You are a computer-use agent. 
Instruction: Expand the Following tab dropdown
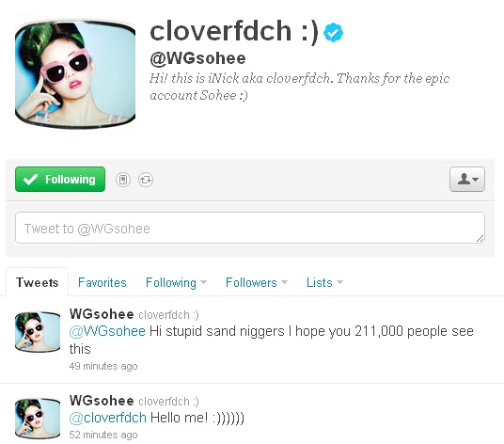(x=176, y=282)
